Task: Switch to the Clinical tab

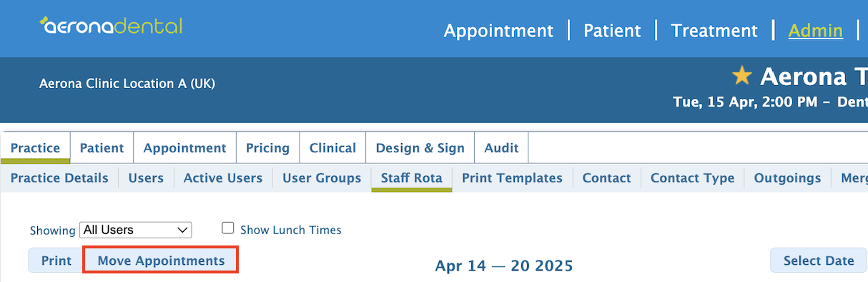Action: (332, 148)
